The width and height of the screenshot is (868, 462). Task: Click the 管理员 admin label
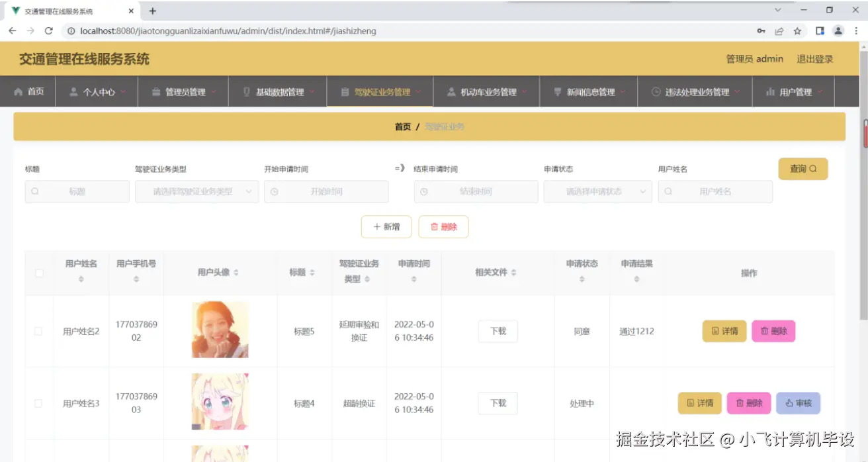755,59
